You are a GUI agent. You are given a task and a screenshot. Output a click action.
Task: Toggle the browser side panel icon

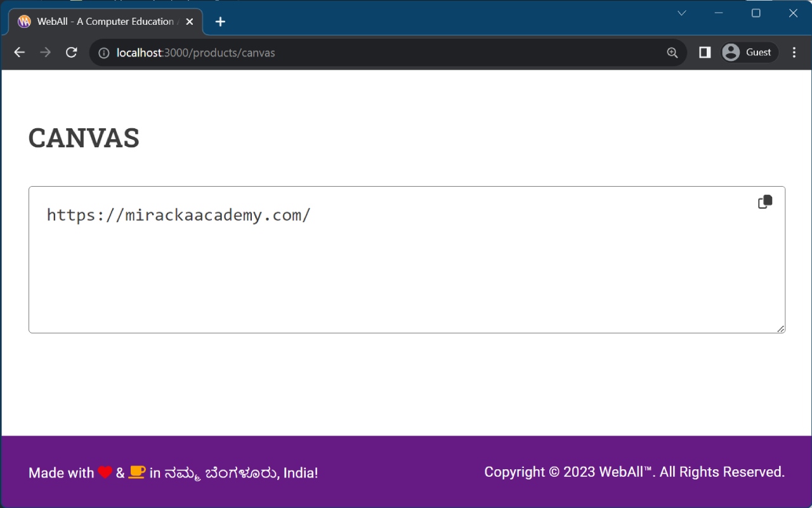(705, 53)
